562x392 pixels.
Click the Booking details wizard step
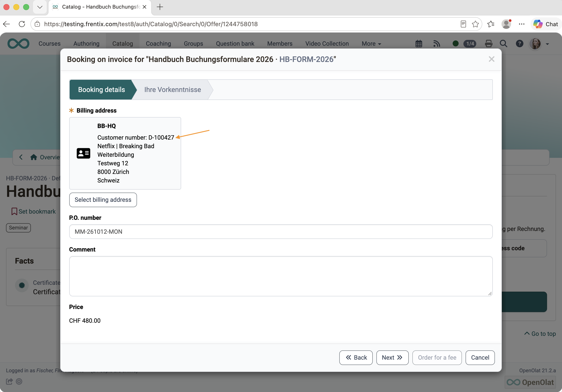pyautogui.click(x=101, y=90)
